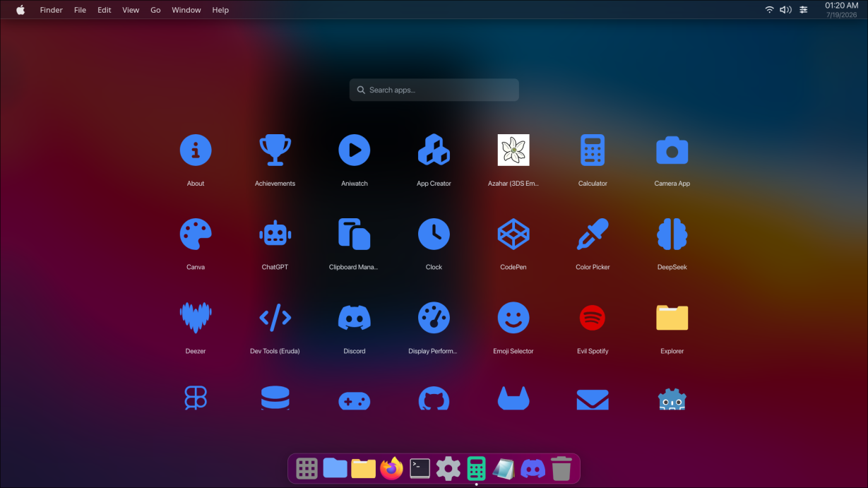Open the control center sliders icon
The width and height of the screenshot is (868, 488).
[x=804, y=10]
